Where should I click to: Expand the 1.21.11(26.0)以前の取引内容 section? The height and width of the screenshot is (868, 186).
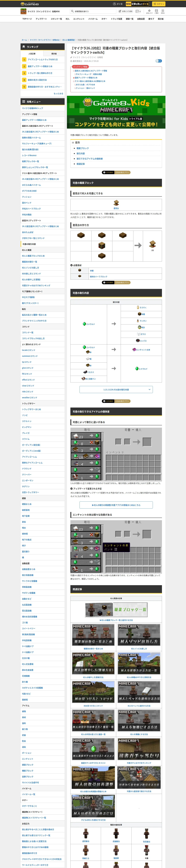tap(116, 390)
